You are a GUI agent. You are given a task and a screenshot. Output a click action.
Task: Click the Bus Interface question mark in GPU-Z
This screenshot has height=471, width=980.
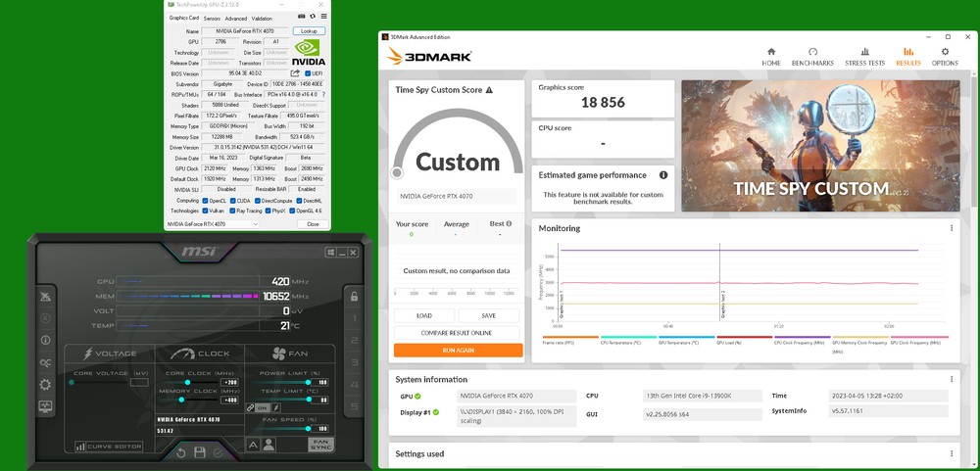(x=323, y=94)
